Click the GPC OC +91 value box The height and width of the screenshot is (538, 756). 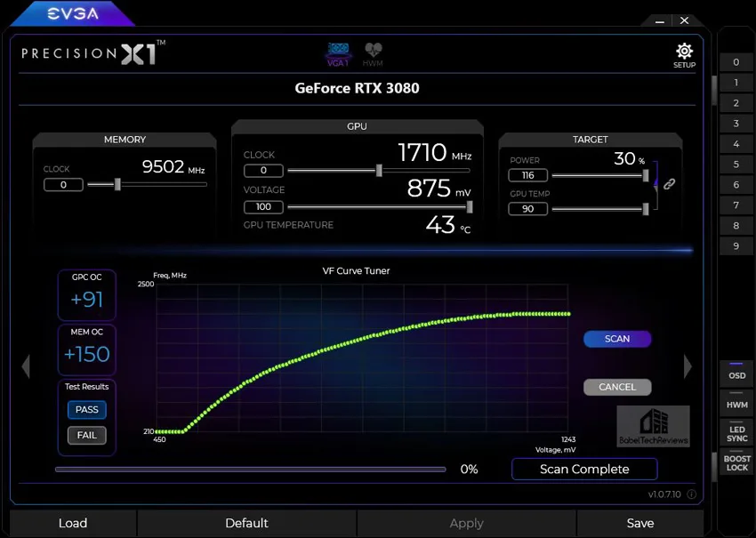(87, 294)
